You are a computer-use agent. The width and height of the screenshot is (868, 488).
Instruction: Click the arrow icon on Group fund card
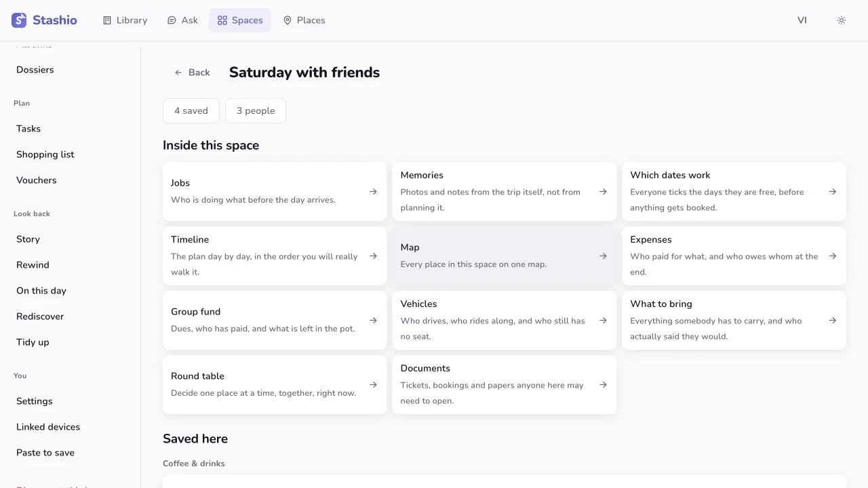tap(373, 321)
